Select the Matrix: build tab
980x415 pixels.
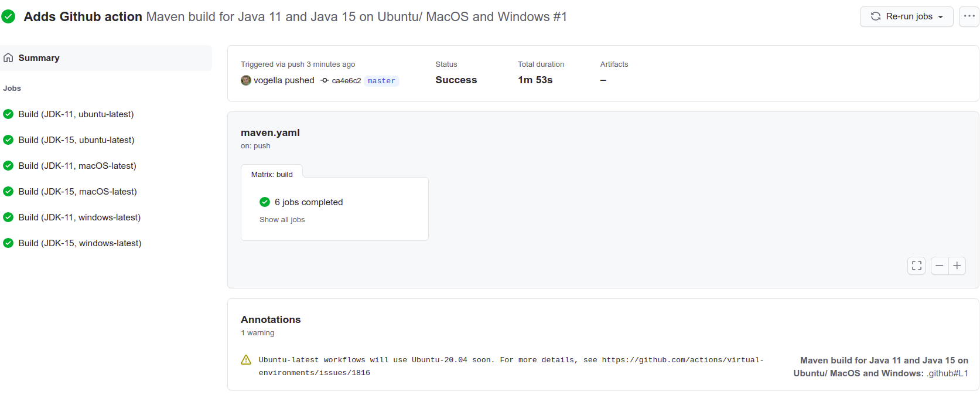tap(272, 174)
